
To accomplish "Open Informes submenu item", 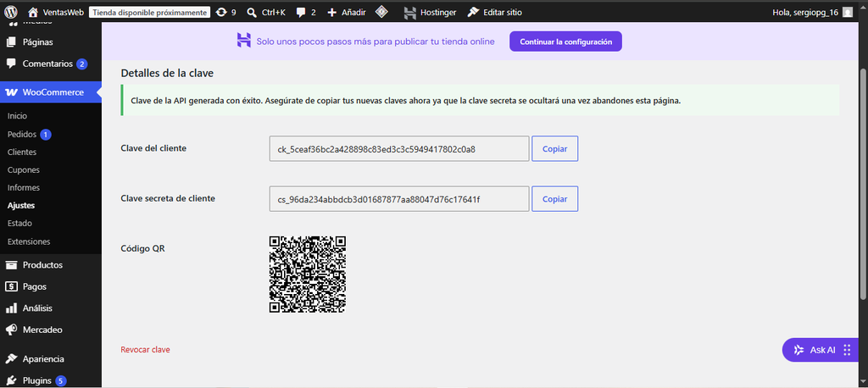I will 24,187.
